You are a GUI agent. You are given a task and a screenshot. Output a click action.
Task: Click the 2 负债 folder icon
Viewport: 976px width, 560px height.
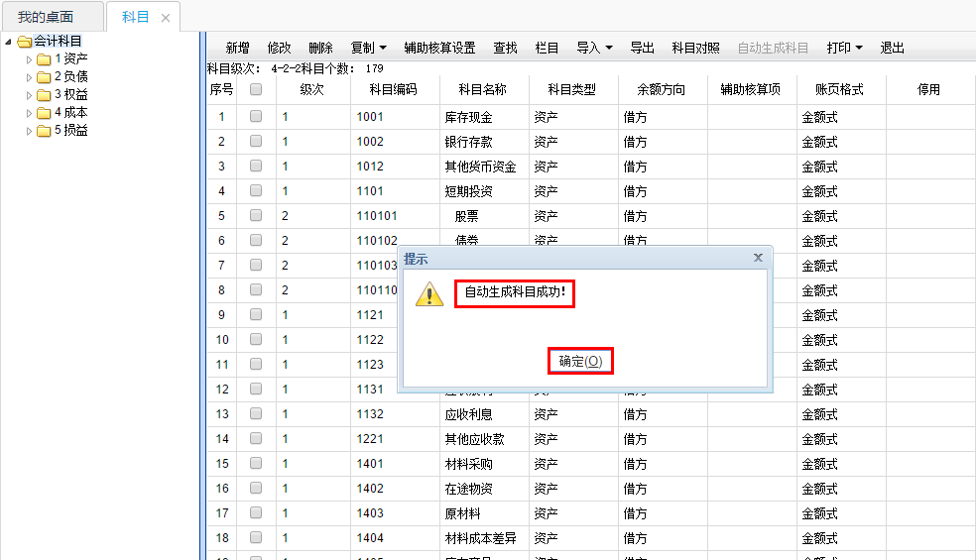[44, 76]
